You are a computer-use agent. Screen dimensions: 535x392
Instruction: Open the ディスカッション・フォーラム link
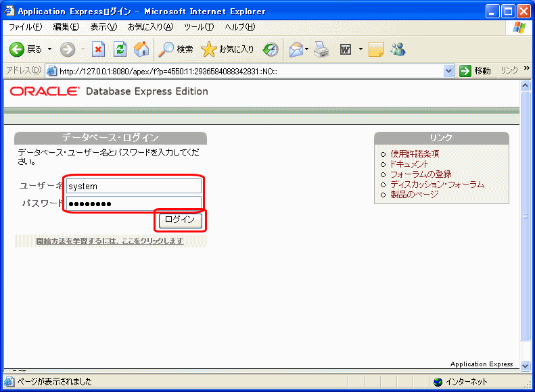coord(438,185)
